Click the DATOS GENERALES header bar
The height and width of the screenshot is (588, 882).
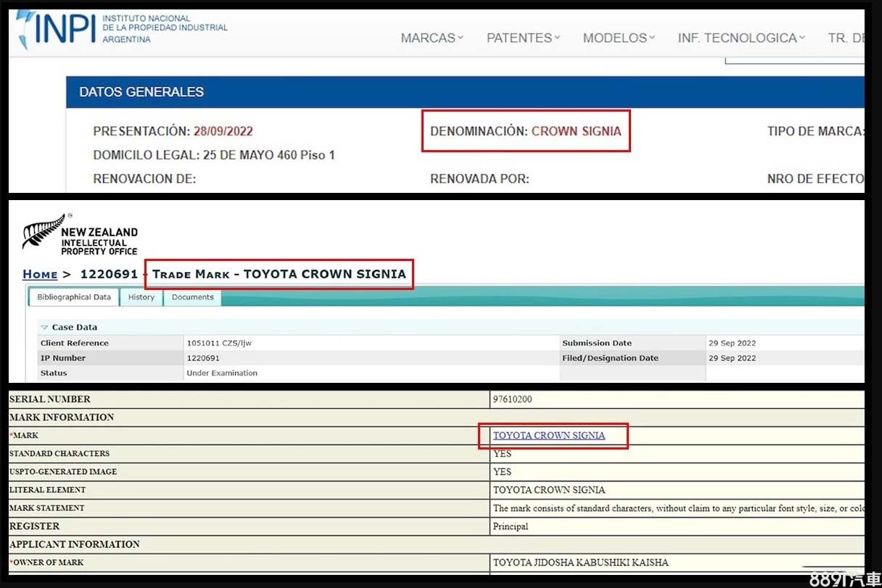point(464,92)
